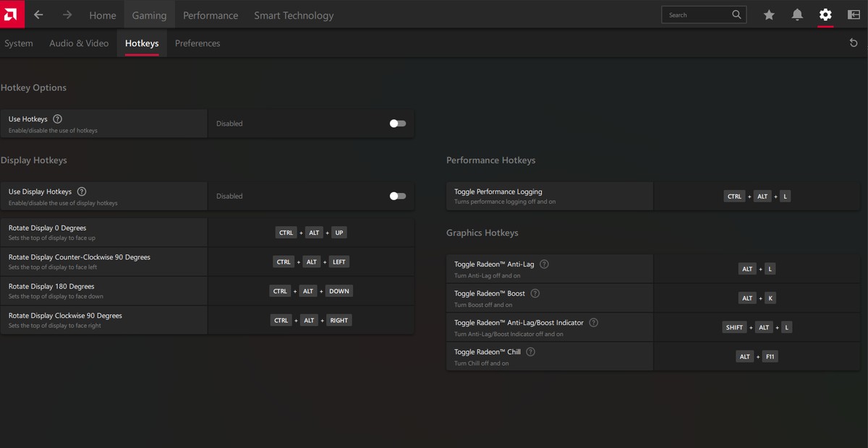Image resolution: width=868 pixels, height=448 pixels.
Task: Open the notifications bell
Action: click(x=797, y=15)
